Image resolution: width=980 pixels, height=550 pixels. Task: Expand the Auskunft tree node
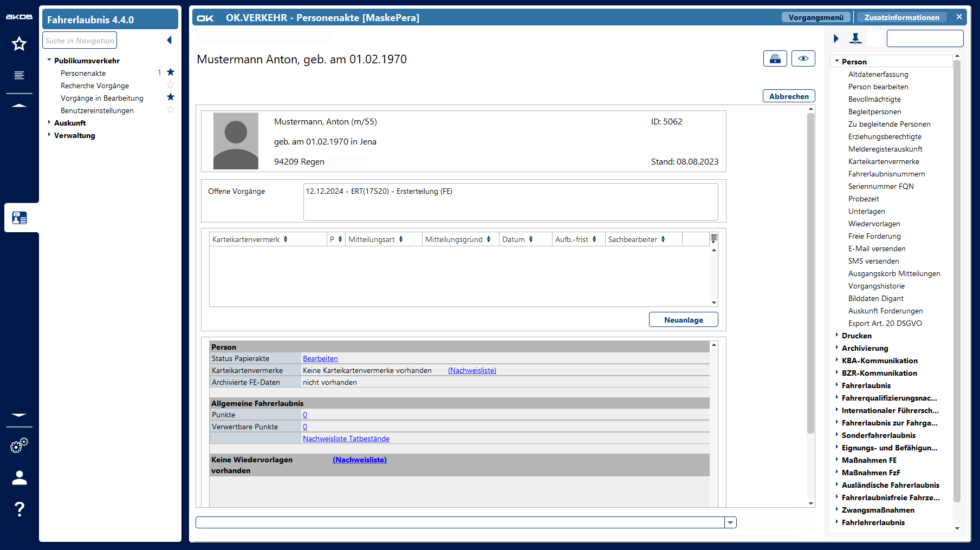pos(49,123)
